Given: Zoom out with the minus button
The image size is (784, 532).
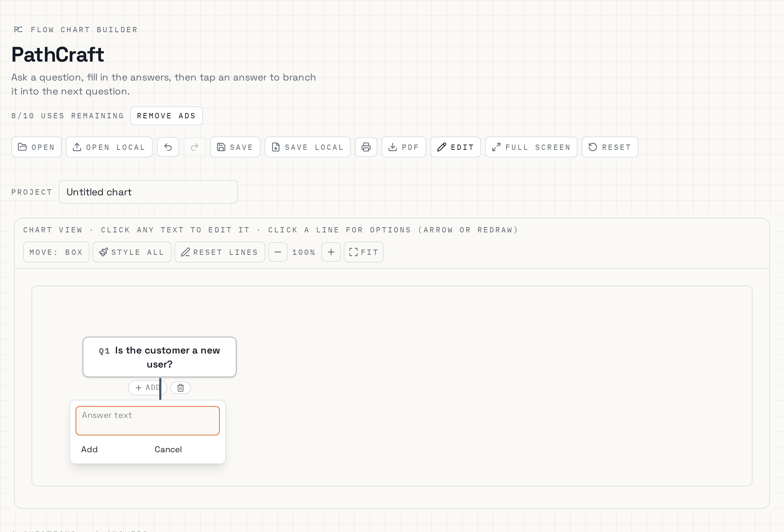Looking at the screenshot, I should tap(278, 252).
